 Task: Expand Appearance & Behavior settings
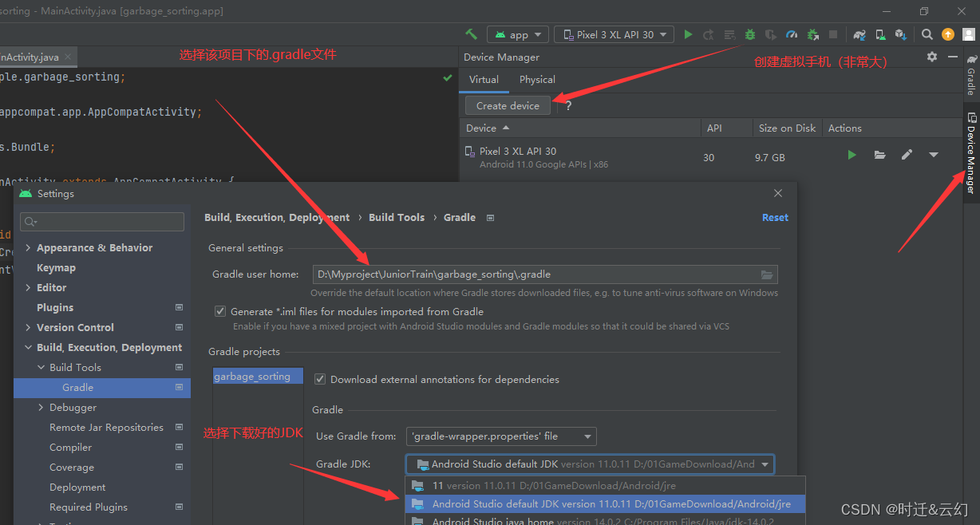pos(29,247)
